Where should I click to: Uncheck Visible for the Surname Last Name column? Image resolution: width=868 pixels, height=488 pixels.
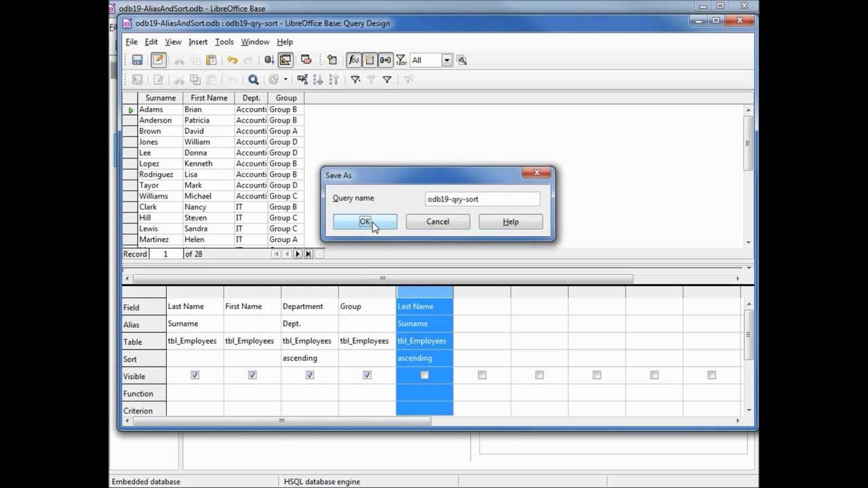coord(195,375)
